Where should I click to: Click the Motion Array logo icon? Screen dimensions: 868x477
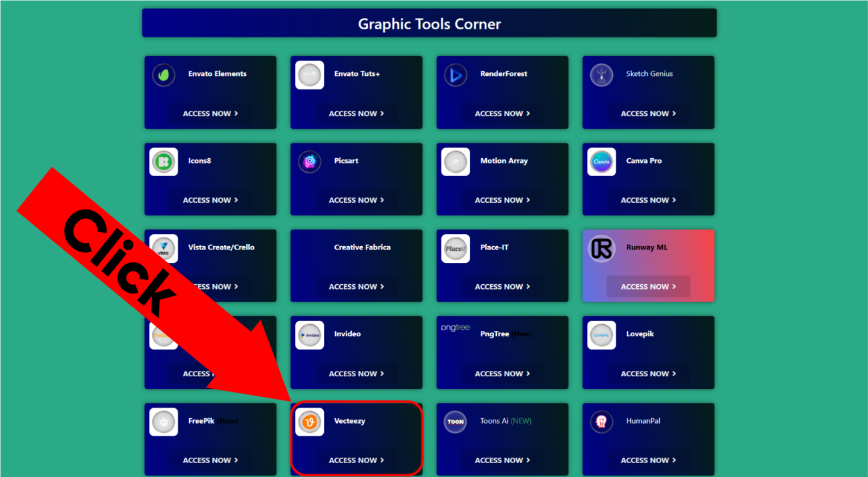click(x=455, y=161)
